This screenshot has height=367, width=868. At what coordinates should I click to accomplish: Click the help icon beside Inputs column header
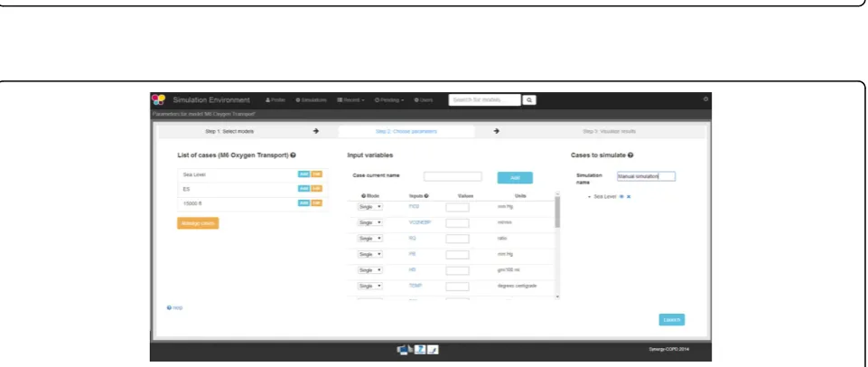[427, 195]
